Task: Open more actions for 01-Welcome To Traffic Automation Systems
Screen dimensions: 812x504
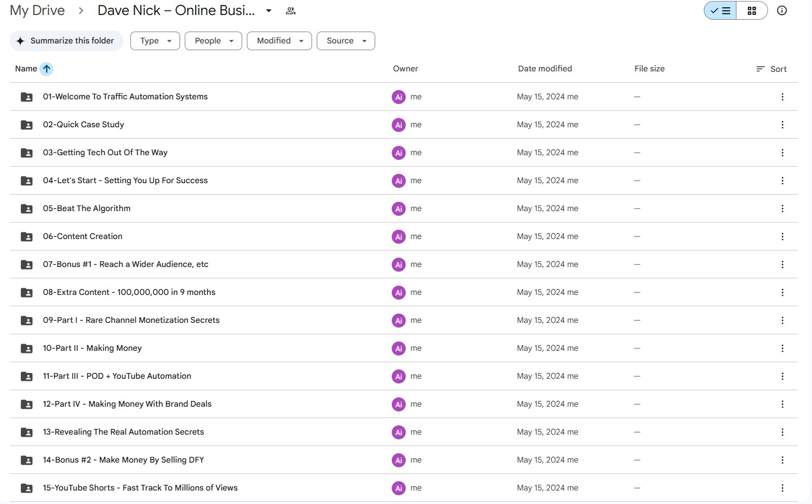Action: pos(782,97)
